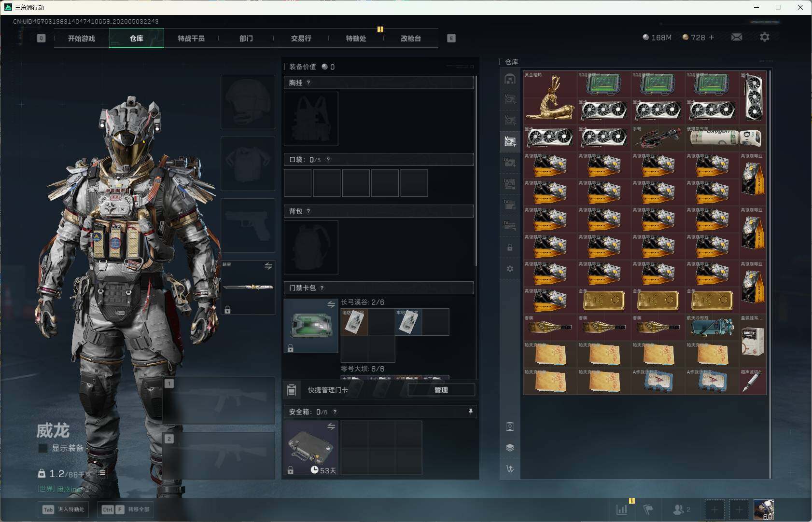Click the melee knife slot
The width and height of the screenshot is (812, 522).
tap(248, 288)
